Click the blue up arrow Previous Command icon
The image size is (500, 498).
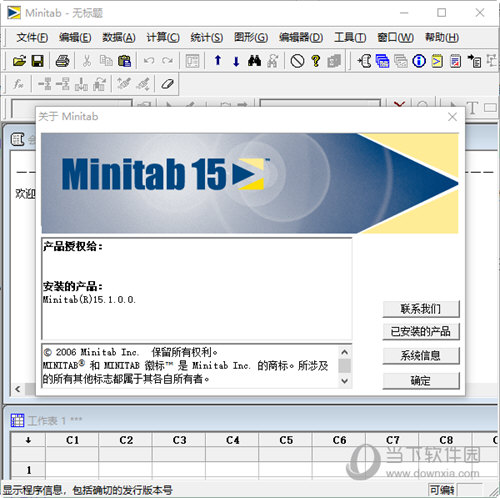coord(218,61)
